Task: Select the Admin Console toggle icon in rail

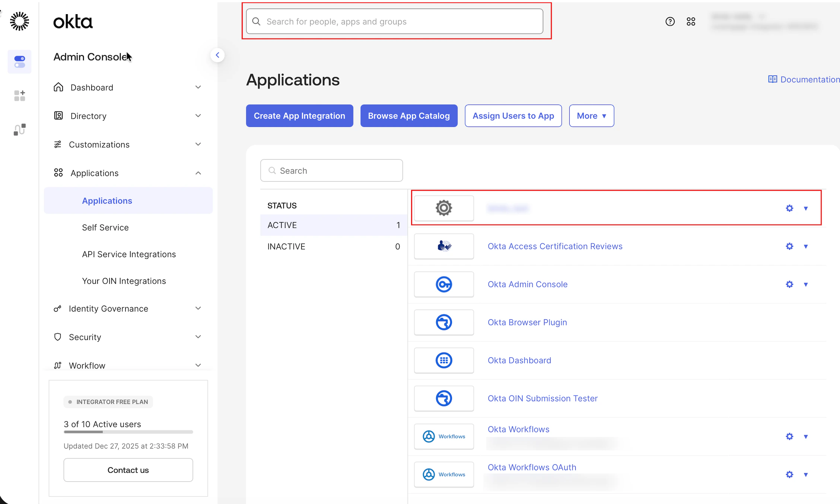Action: [x=19, y=61]
